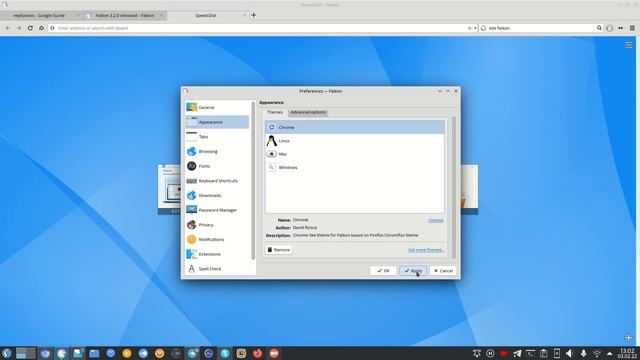Open the Tabs preferences section
The image size is (640, 360).
click(217, 137)
